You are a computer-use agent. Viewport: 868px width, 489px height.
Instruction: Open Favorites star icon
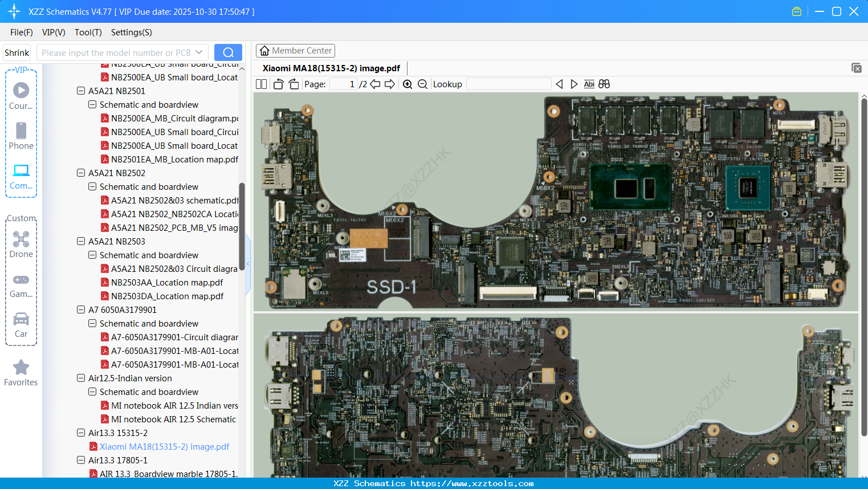21,367
